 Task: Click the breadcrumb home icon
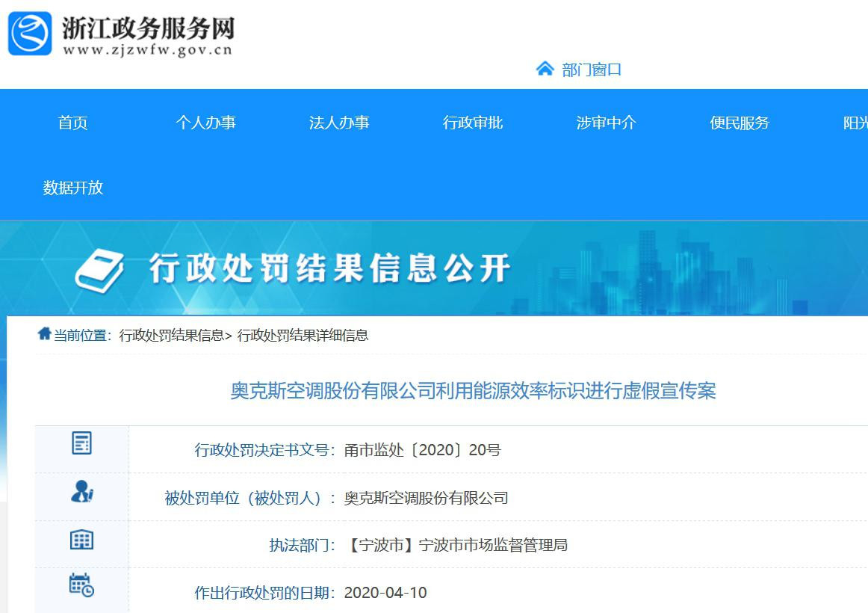pos(44,334)
